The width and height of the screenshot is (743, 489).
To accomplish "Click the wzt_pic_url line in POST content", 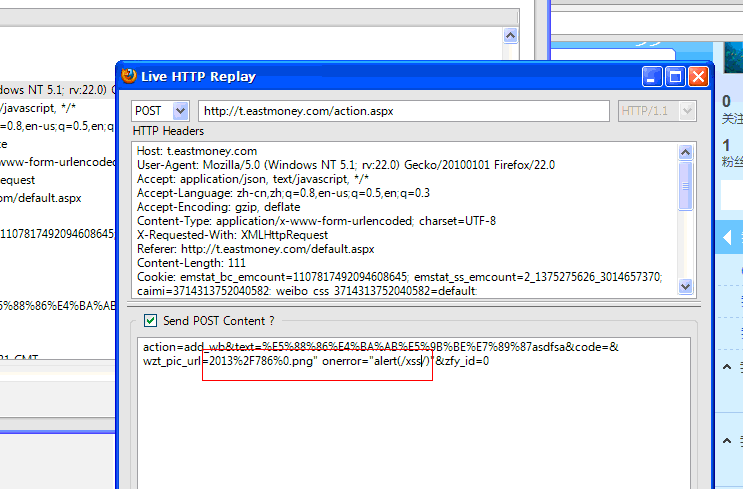I will click(x=316, y=361).
